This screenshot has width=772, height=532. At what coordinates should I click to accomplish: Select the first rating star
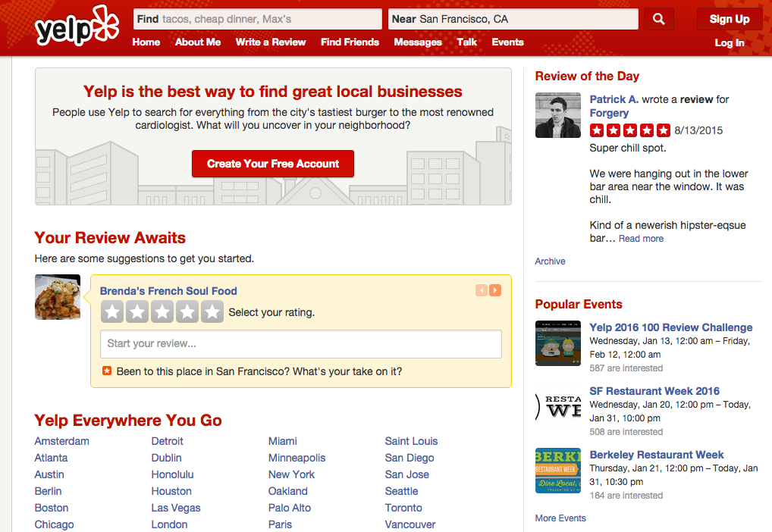pos(112,311)
